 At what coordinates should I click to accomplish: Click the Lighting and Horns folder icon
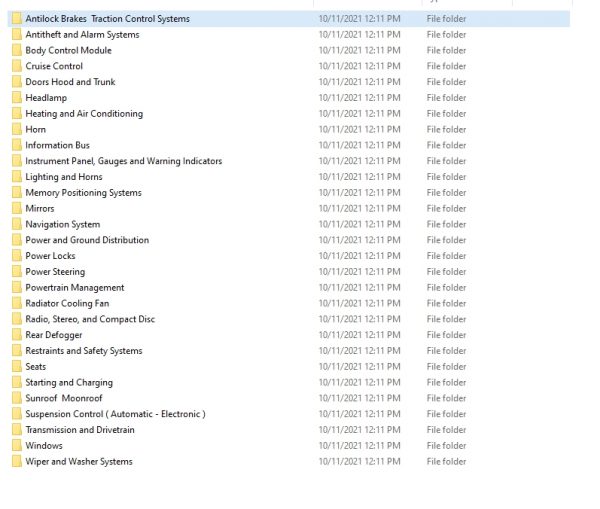tap(16, 177)
